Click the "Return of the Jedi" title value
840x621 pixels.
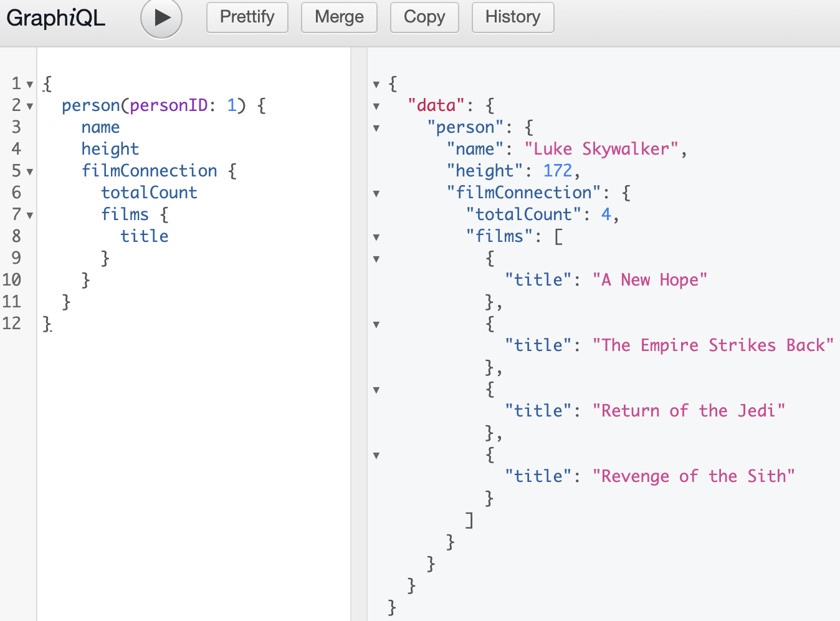coord(689,411)
